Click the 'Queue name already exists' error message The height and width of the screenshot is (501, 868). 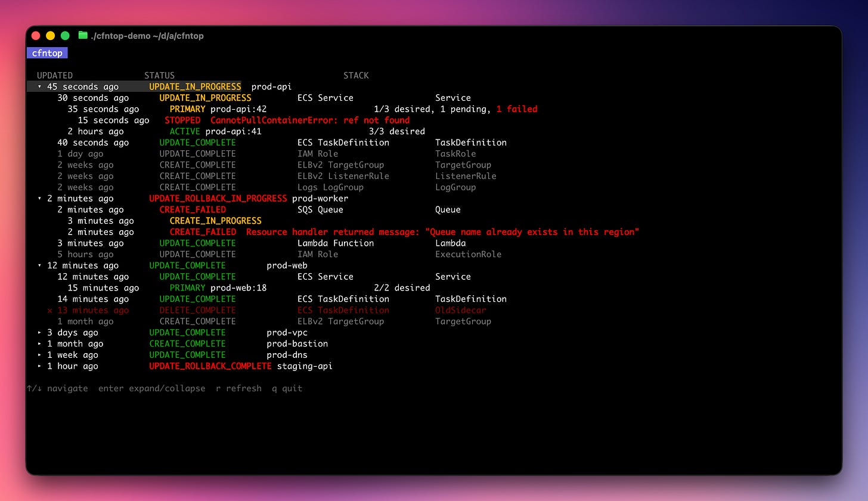click(442, 232)
